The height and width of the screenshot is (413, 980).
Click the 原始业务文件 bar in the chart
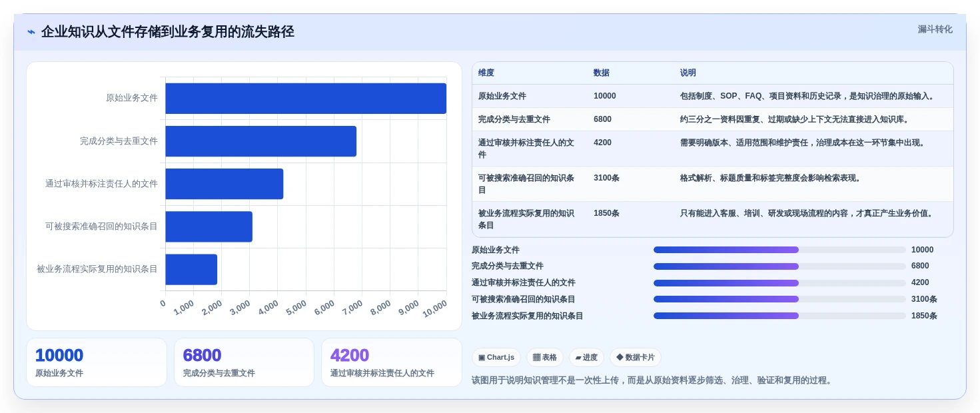click(x=306, y=99)
